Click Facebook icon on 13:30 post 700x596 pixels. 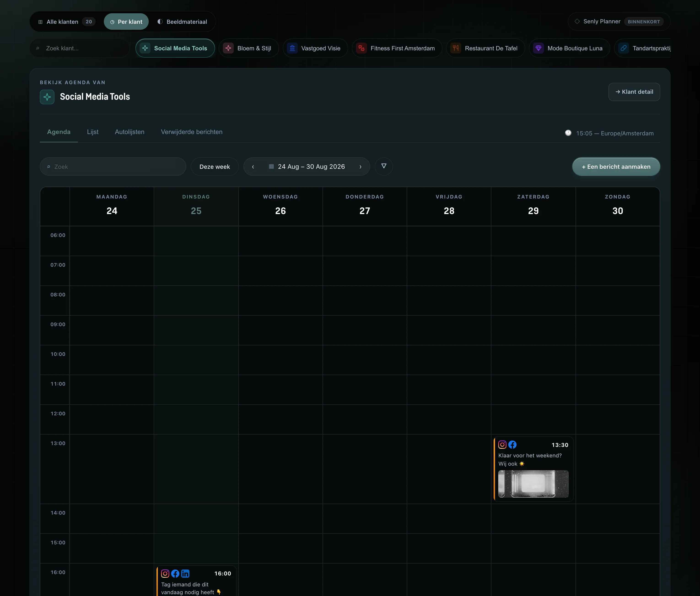(x=512, y=445)
